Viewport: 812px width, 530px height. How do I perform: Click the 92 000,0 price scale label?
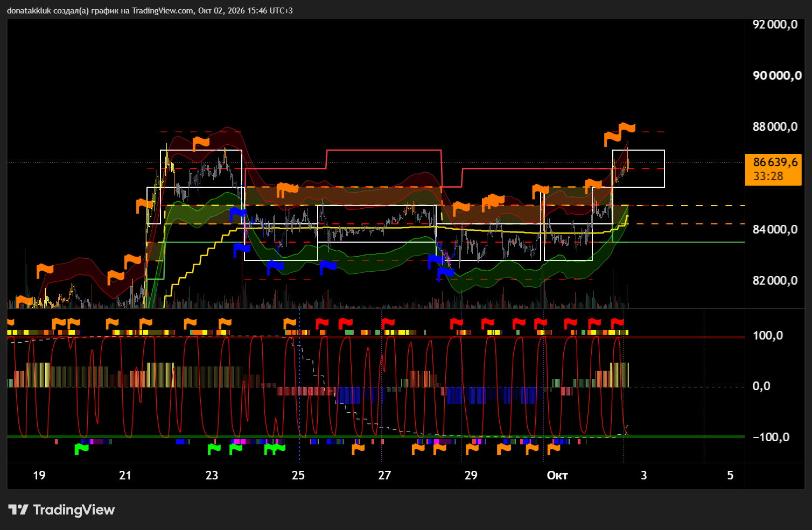[775, 24]
